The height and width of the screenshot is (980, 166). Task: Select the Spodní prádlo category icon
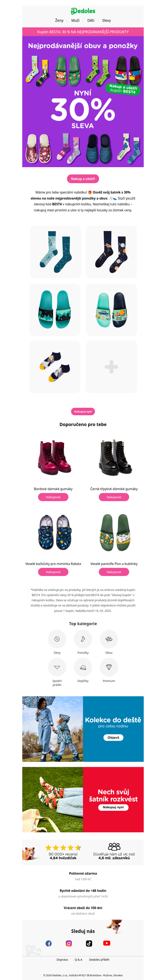pos(57,667)
